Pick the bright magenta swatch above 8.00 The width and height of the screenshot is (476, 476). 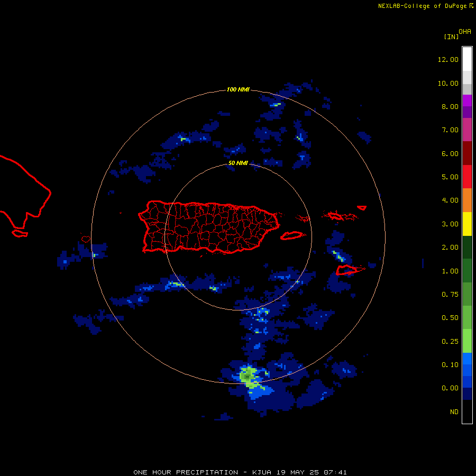click(x=467, y=100)
